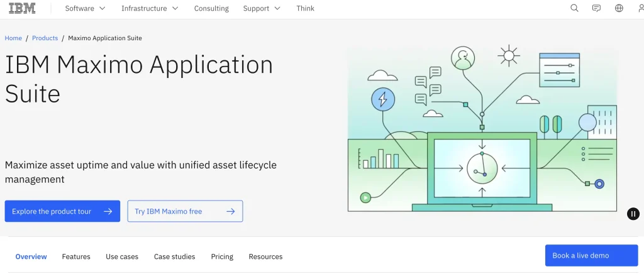This screenshot has width=644, height=274.
Task: Expand the Support menu
Action: pyautogui.click(x=262, y=8)
